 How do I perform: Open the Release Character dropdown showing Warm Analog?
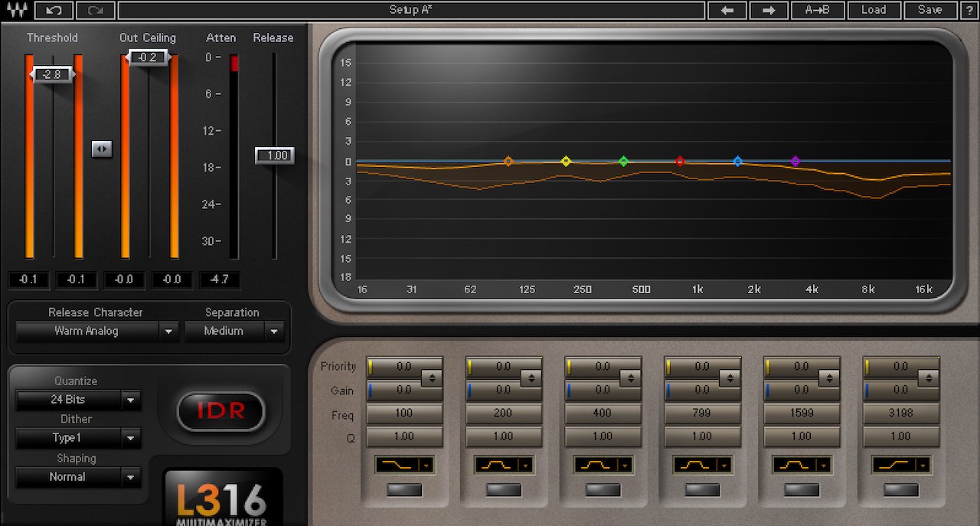click(x=96, y=332)
